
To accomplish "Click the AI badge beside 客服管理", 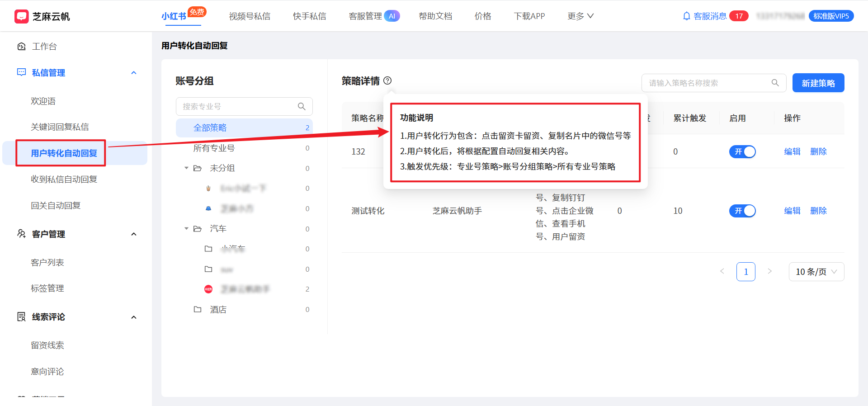I will tap(392, 16).
